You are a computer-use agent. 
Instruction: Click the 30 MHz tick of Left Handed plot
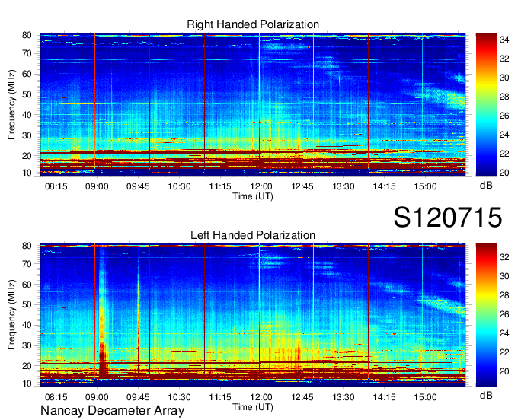click(27, 345)
